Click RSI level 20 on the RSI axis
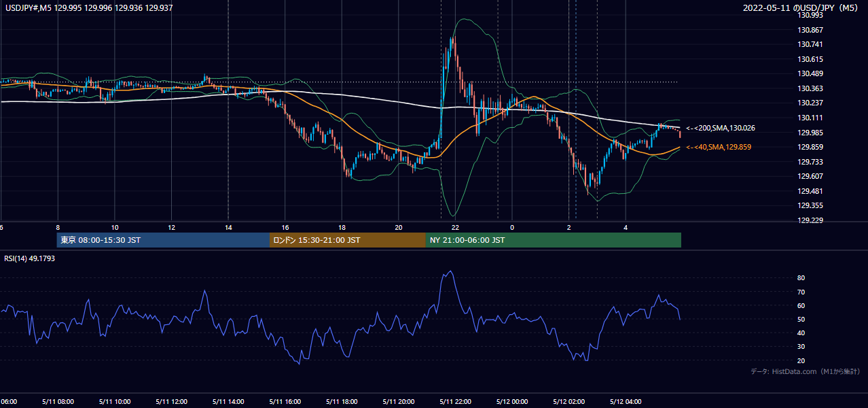The image size is (868, 408). [801, 360]
